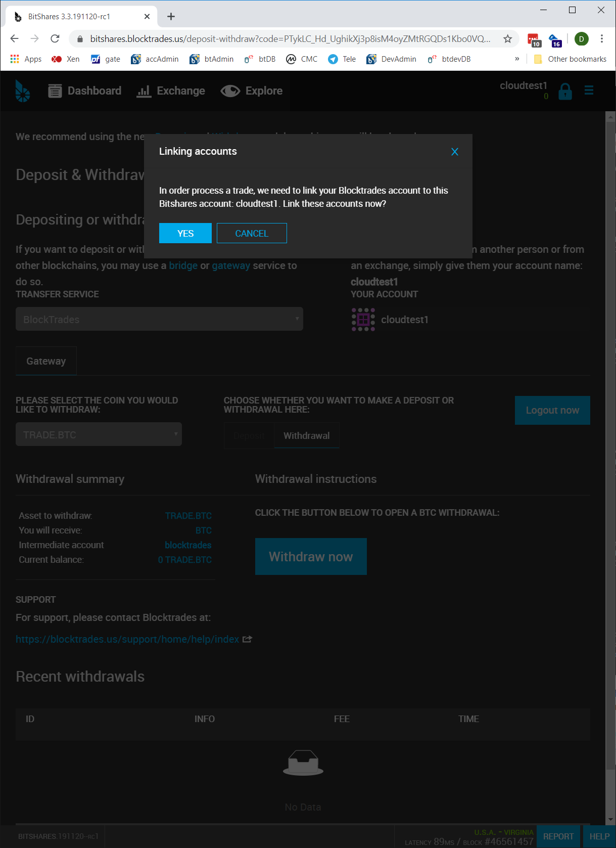This screenshot has height=848, width=616.
Task: Open HELP in the footer
Action: click(599, 836)
